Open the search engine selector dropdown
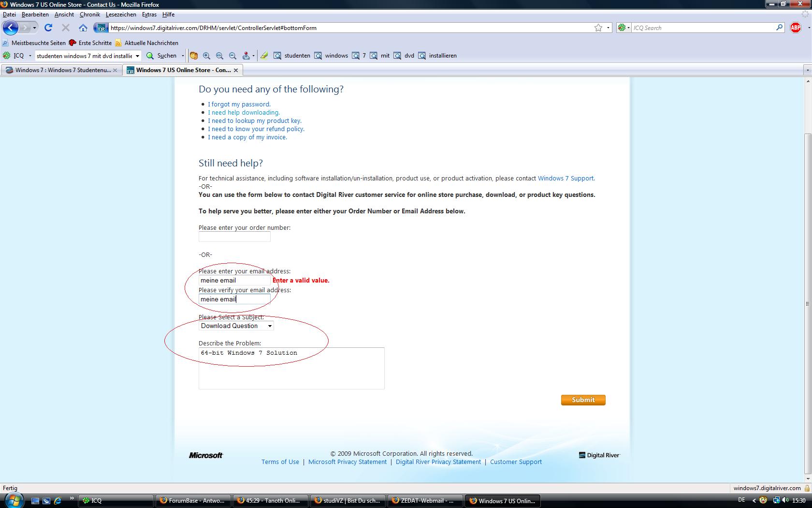 pyautogui.click(x=624, y=28)
